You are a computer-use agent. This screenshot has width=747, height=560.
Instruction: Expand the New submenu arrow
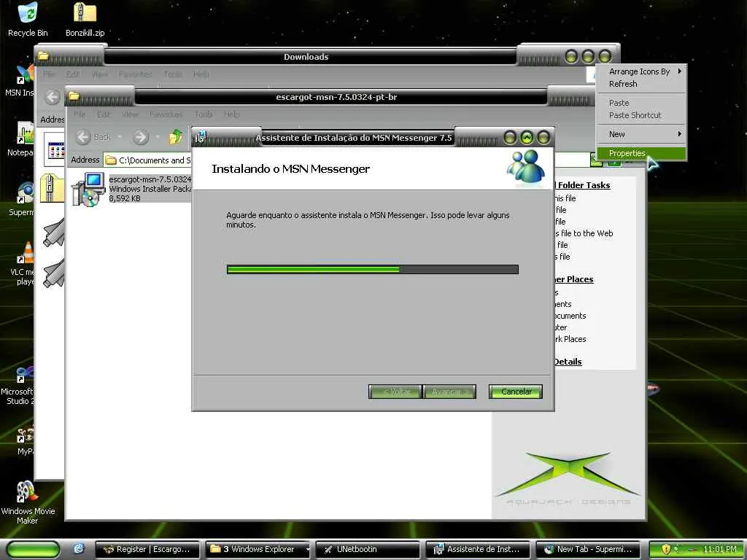click(679, 134)
